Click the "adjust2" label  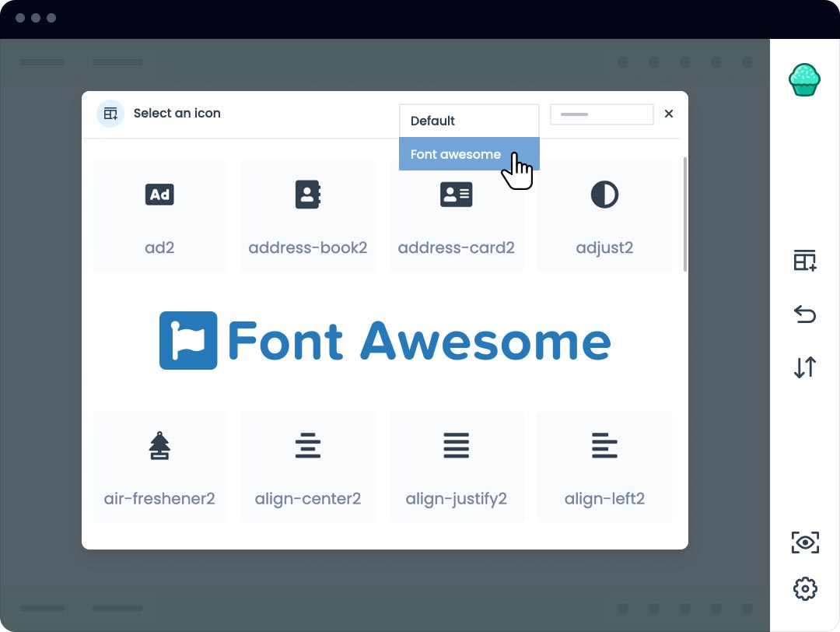605,248
